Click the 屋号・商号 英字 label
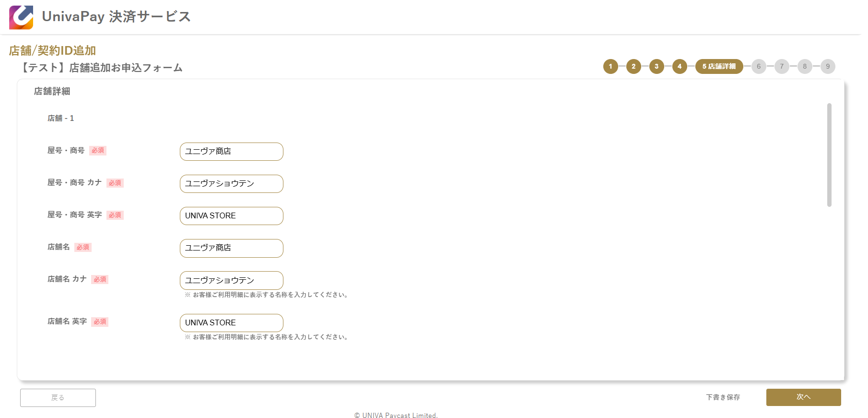This screenshot has width=868, height=418. [75, 215]
